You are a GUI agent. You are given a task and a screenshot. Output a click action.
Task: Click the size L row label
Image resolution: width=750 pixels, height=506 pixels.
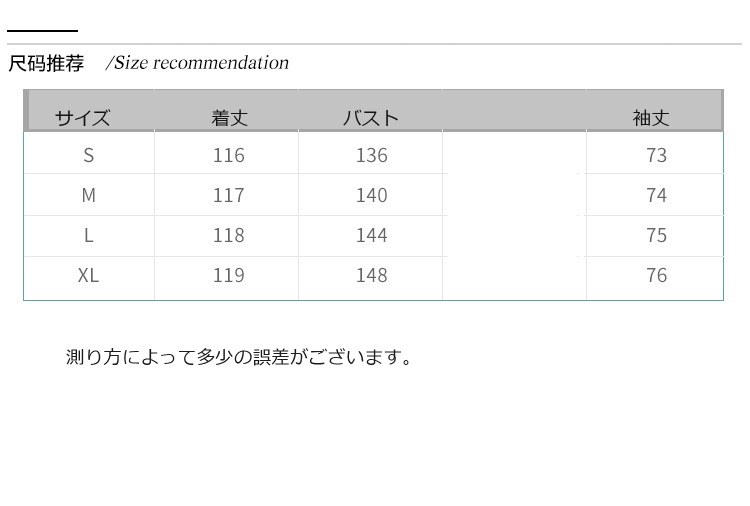[x=89, y=235]
